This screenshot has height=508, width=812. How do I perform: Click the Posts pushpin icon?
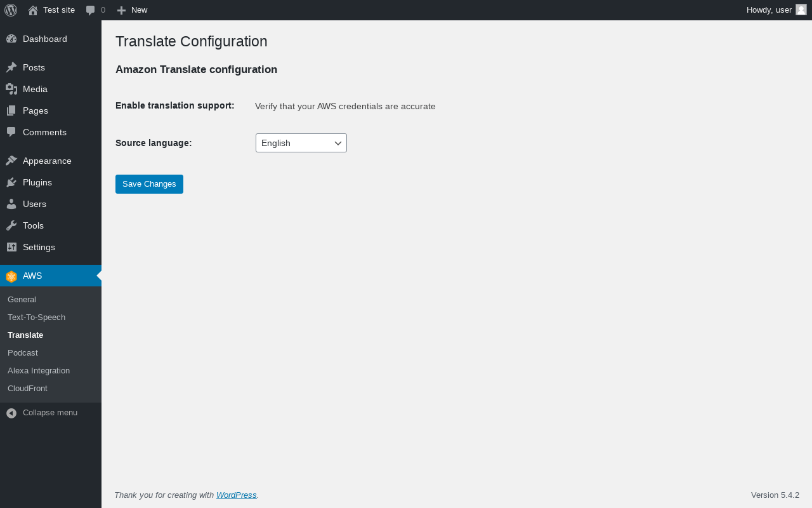point(11,67)
